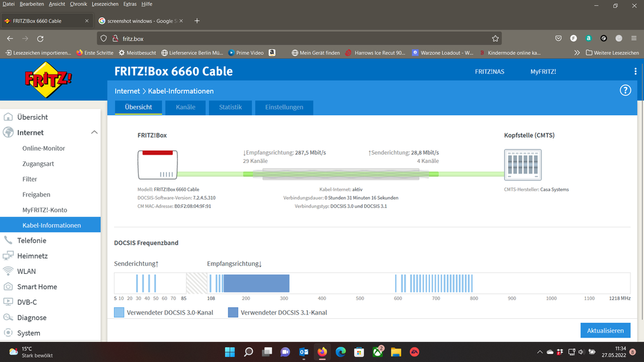Open Firefox application hamburger menu
This screenshot has height=362, width=644.
click(634, 38)
